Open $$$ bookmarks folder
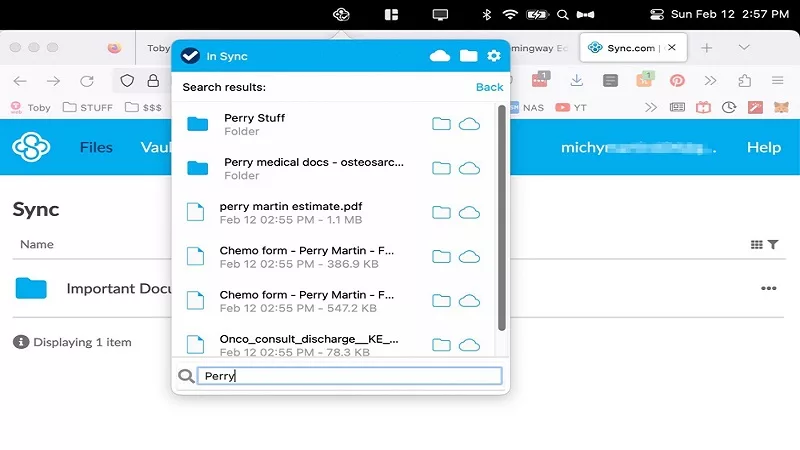Screen dimensions: 800x450 coord(143,107)
